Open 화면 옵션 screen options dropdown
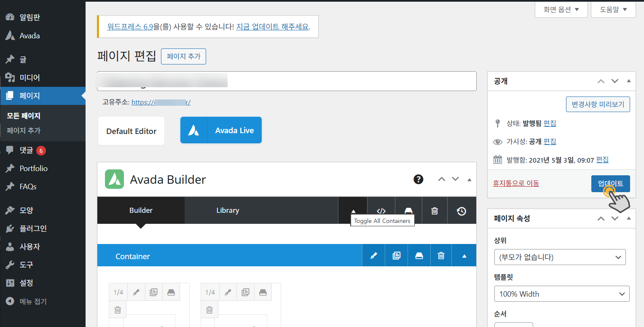This screenshot has height=327, width=644. pos(561,9)
